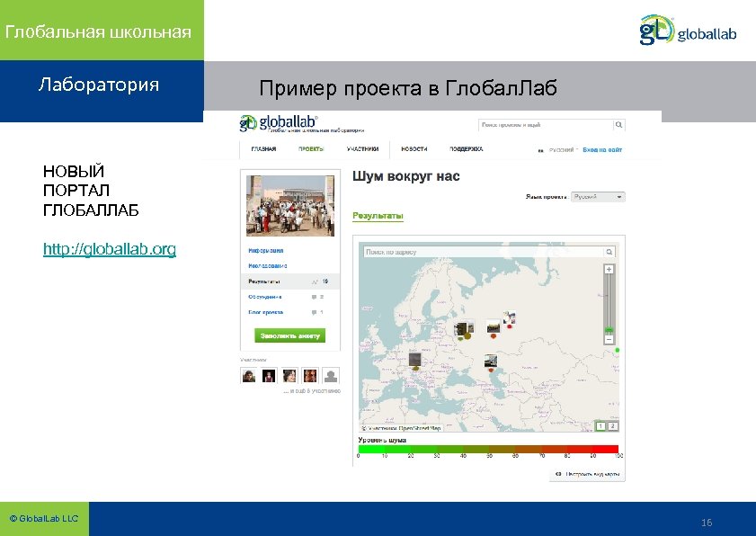The height and width of the screenshot is (536, 756).
Task: Switch to map layer button 2
Action: click(x=612, y=426)
